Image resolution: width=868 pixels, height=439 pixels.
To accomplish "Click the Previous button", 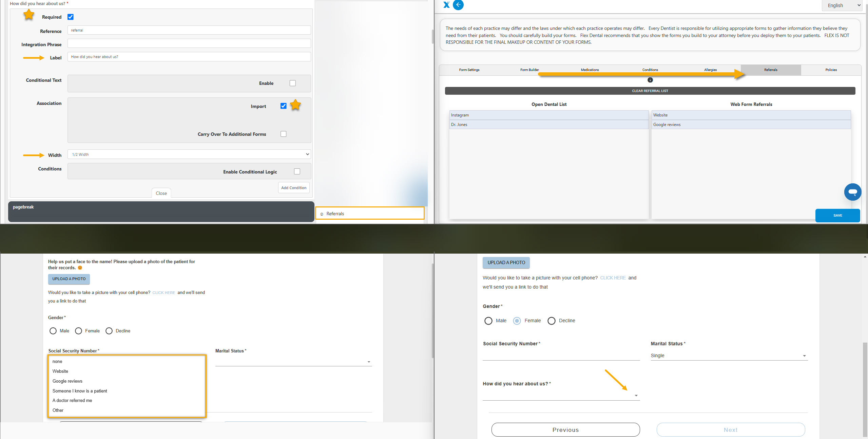I will 565,430.
